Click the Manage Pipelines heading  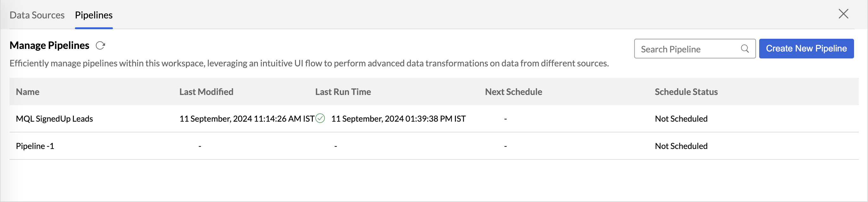pos(49,45)
